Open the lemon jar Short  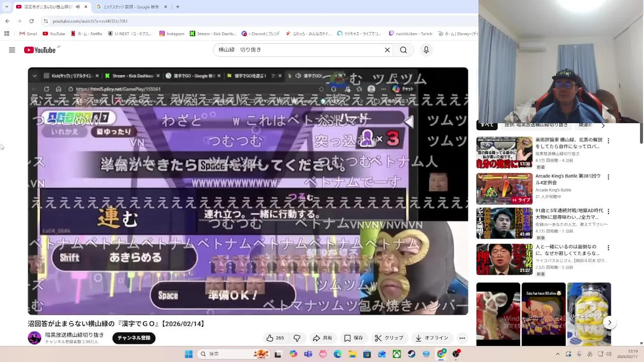pos(589,314)
